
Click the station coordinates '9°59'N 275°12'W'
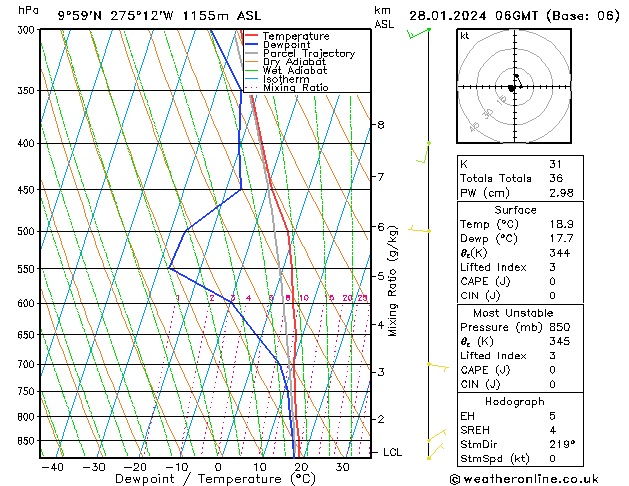[x=116, y=16]
